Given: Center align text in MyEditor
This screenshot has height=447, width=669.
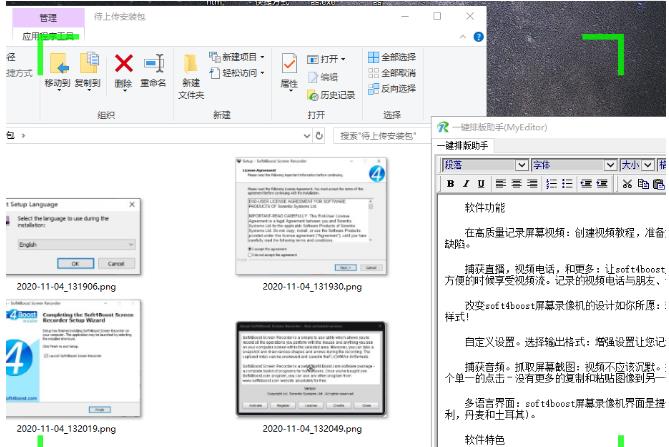Looking at the screenshot, I should 516,183.
